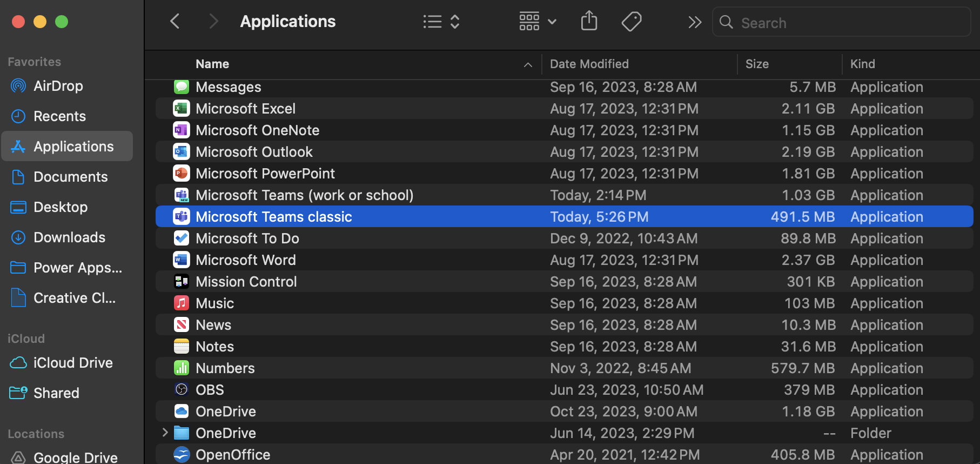Click the Numbers app icon
Screen dimensions: 980x464
(182, 368)
